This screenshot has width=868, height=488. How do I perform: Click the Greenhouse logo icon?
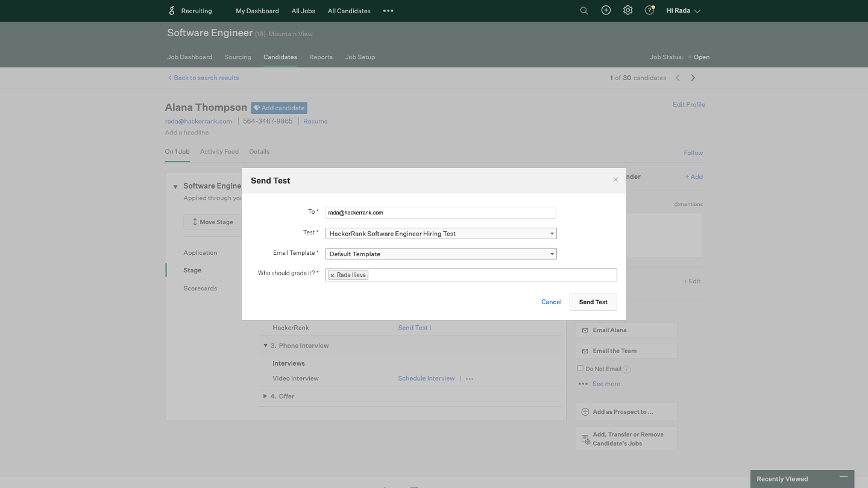pyautogui.click(x=172, y=11)
